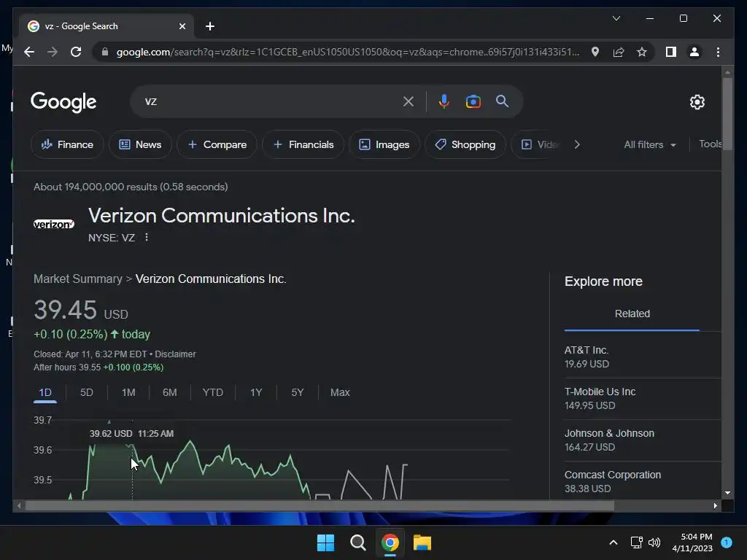Open the Chrome profile menu

tap(694, 52)
